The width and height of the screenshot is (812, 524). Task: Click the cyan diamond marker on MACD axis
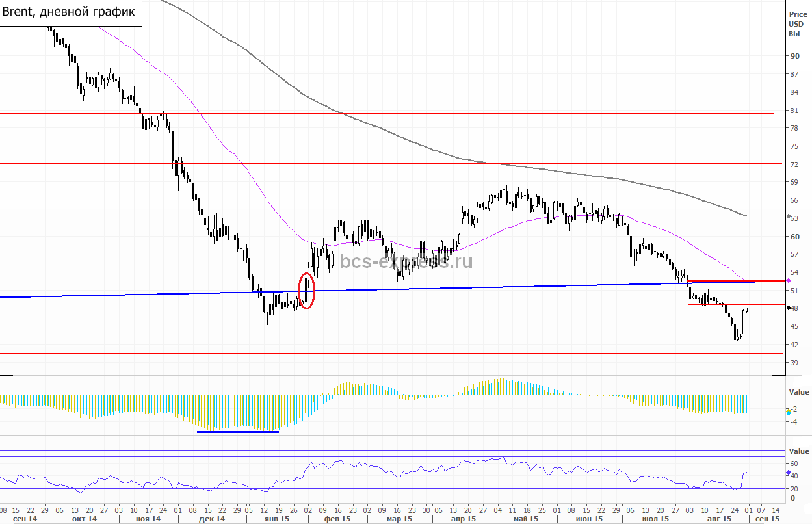789,412
